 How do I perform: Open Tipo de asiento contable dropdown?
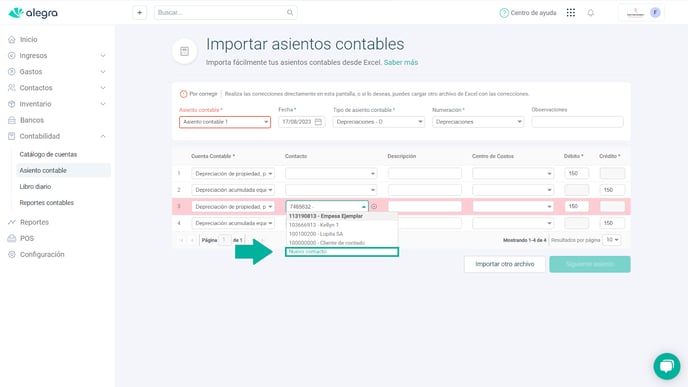point(378,122)
